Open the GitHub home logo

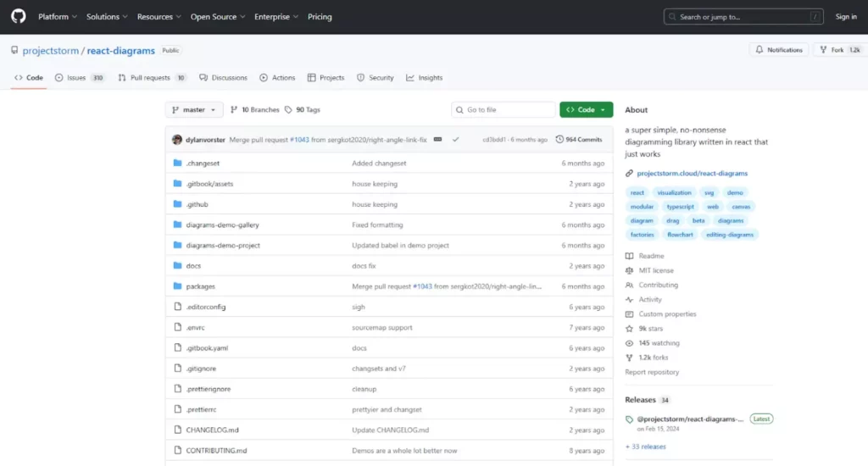(x=19, y=17)
